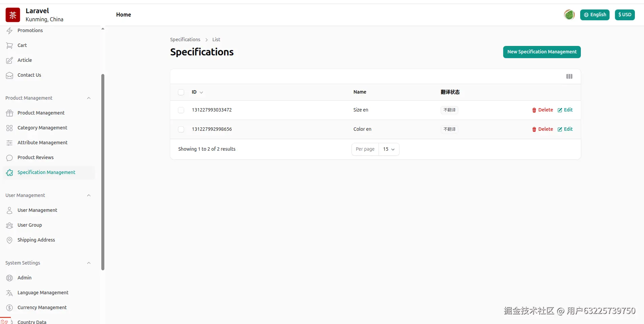This screenshot has width=644, height=324.
Task: Check the row for Color en
Action: pos(181,129)
